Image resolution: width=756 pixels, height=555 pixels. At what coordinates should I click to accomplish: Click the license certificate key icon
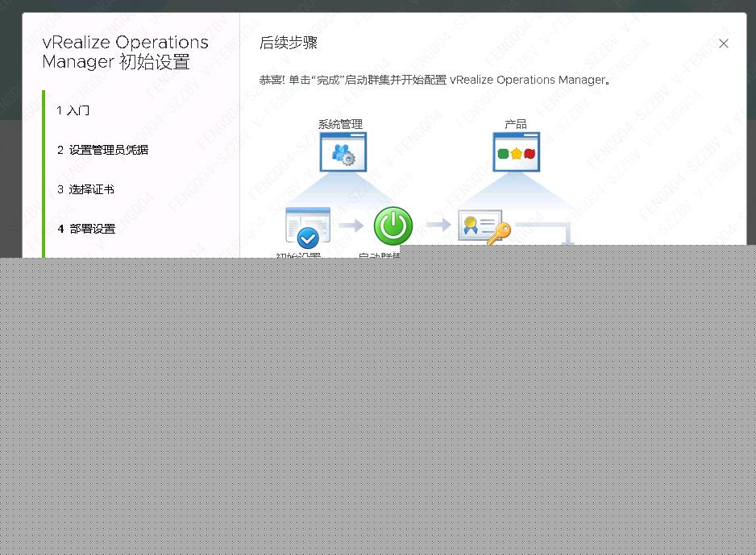484,227
